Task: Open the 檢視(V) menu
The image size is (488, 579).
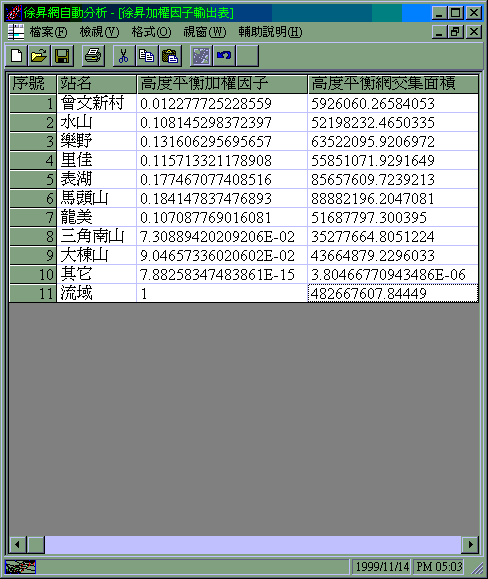Action: (x=100, y=32)
